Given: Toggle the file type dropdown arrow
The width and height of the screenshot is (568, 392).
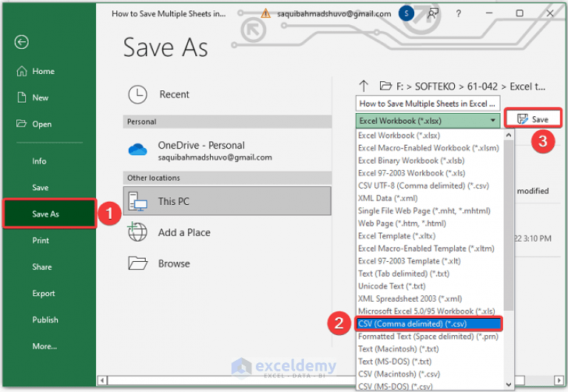Looking at the screenshot, I should (493, 121).
